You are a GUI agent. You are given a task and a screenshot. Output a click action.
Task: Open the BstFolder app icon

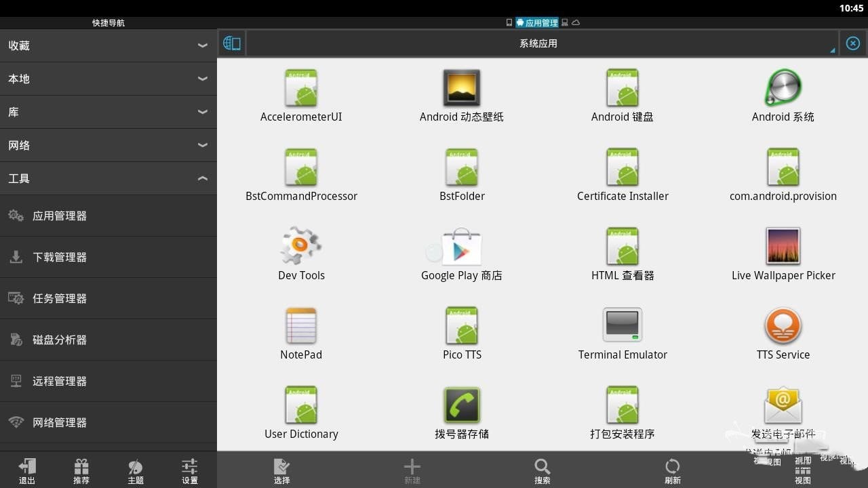pyautogui.click(x=462, y=167)
